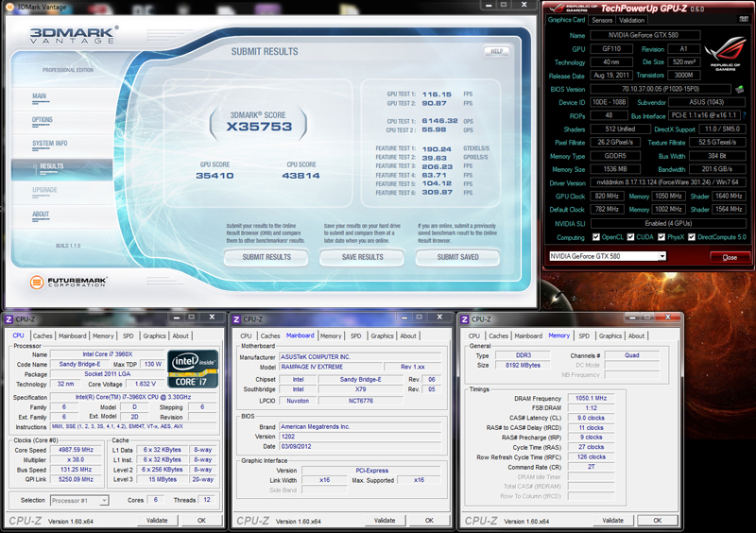Go to Main in 3DMark sidebar
756x533 pixels.
40,96
